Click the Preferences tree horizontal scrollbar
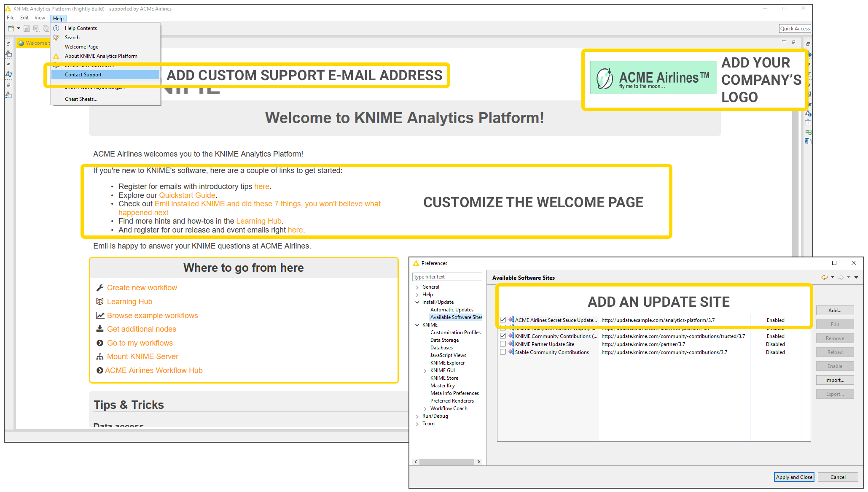The width and height of the screenshot is (868, 492). (x=447, y=462)
